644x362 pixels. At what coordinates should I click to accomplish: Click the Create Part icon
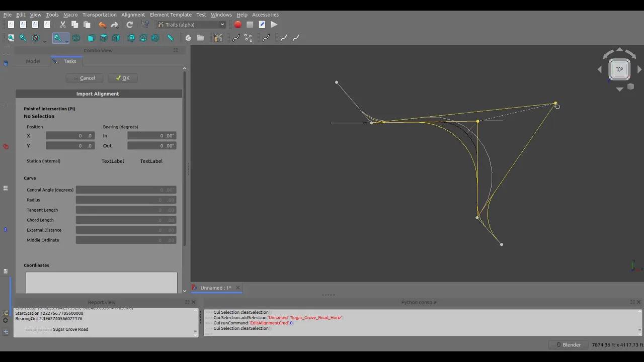click(188, 38)
